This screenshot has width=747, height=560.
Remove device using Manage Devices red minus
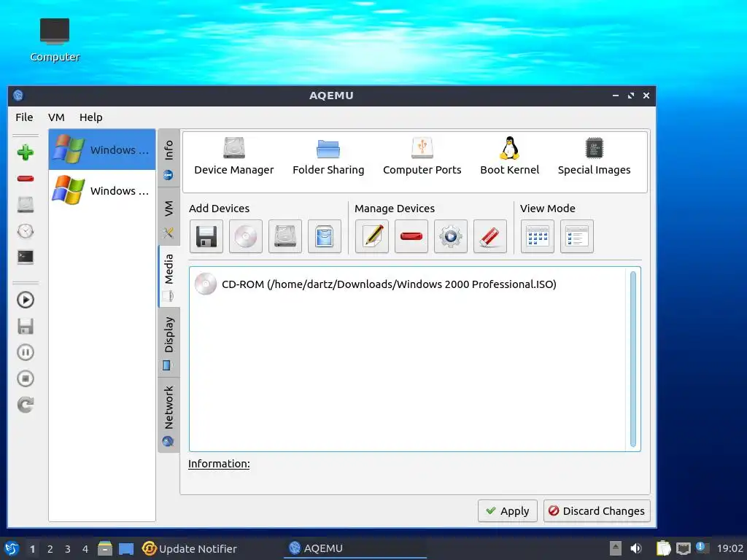[x=411, y=236]
